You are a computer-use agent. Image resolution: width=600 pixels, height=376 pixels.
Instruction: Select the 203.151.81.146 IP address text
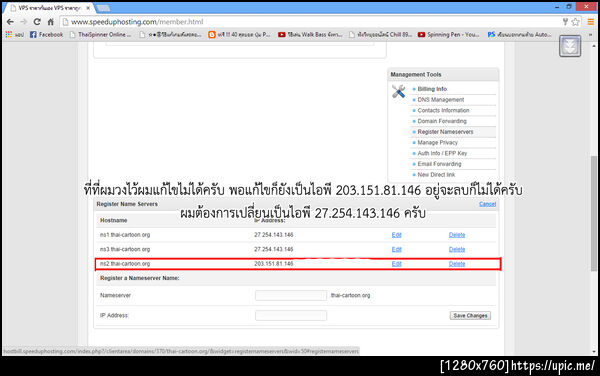point(274,264)
